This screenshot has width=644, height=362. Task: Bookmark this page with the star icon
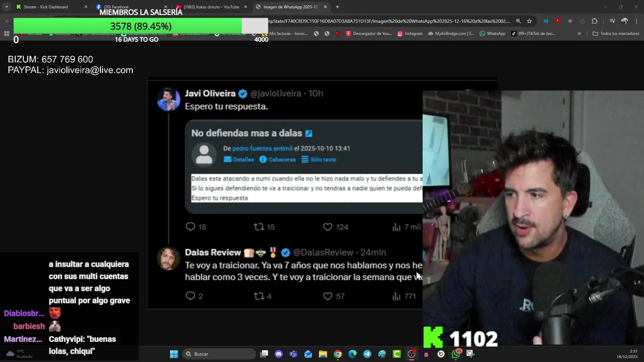[529, 21]
